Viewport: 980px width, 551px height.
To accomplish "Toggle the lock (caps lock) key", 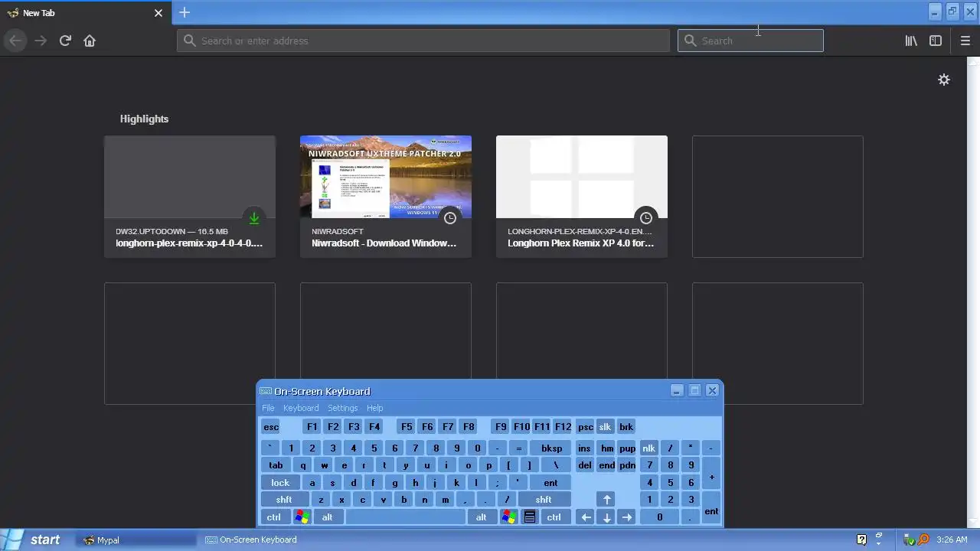I will point(280,483).
